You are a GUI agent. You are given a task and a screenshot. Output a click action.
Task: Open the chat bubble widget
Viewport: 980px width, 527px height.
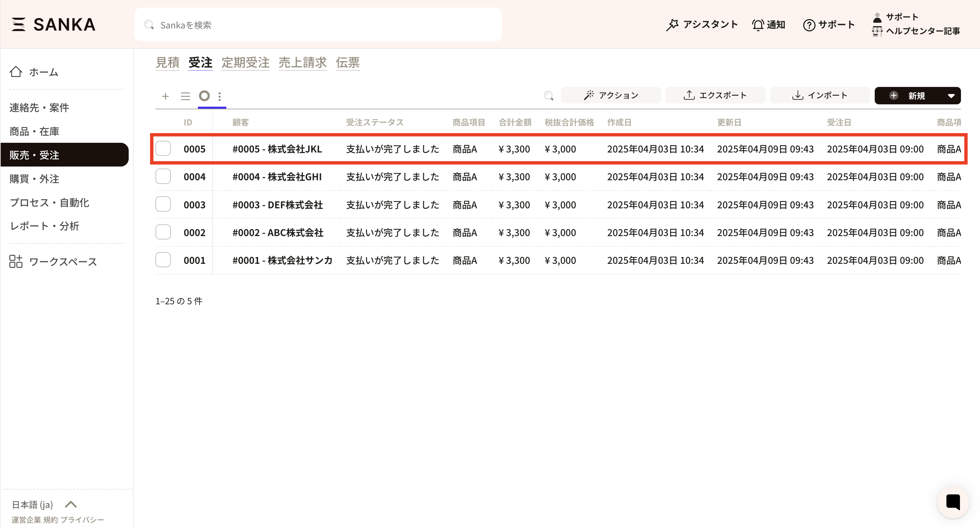click(x=953, y=502)
